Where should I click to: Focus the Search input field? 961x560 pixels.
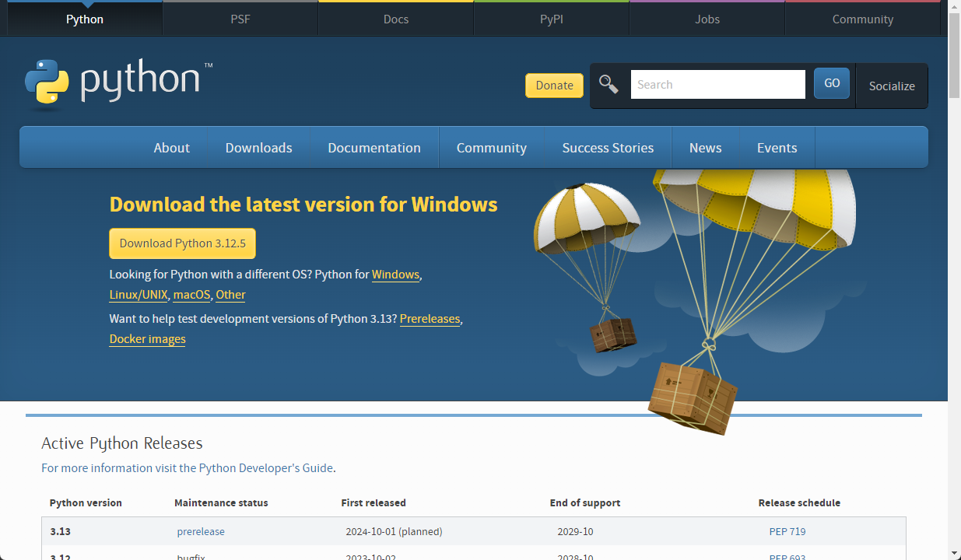click(x=717, y=85)
